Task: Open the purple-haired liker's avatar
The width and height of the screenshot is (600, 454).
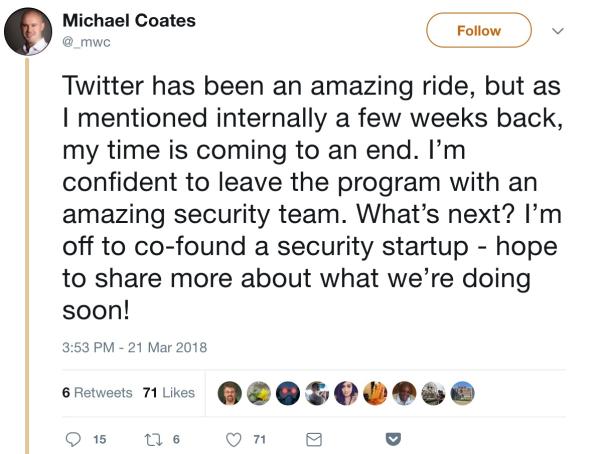Action: [346, 393]
